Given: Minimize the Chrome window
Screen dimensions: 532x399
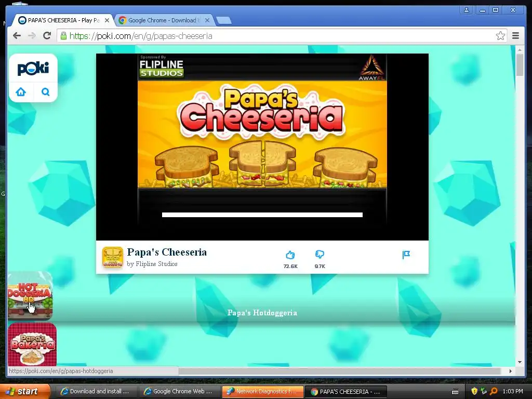Looking at the screenshot, I should click(482, 10).
